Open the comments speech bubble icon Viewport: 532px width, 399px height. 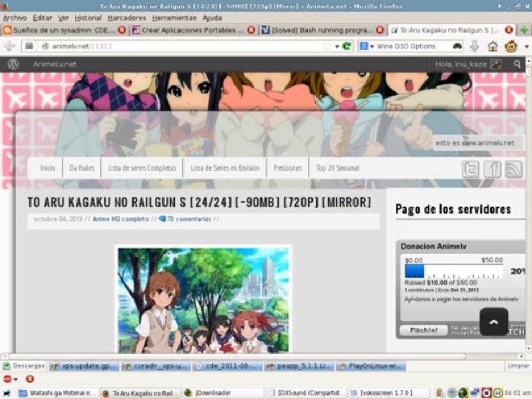pyautogui.click(x=162, y=219)
